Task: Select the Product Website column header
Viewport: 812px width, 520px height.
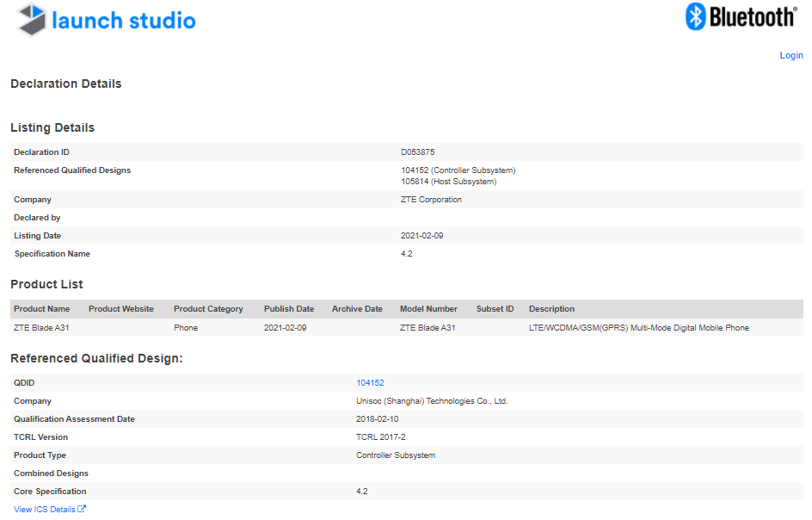Action: tap(121, 309)
